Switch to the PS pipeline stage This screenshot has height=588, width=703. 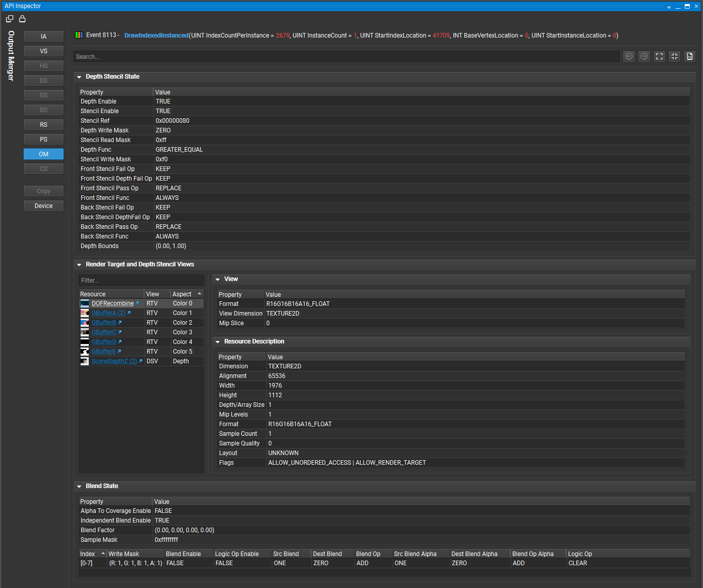43,139
